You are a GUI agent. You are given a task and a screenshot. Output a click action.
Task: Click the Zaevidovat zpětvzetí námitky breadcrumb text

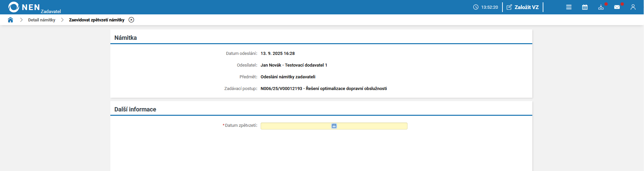pos(97,20)
